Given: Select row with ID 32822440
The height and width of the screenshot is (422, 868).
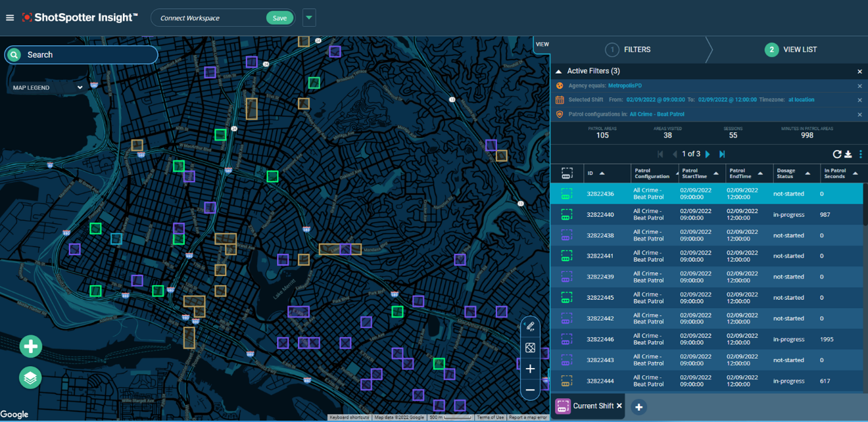Looking at the screenshot, I should click(707, 215).
